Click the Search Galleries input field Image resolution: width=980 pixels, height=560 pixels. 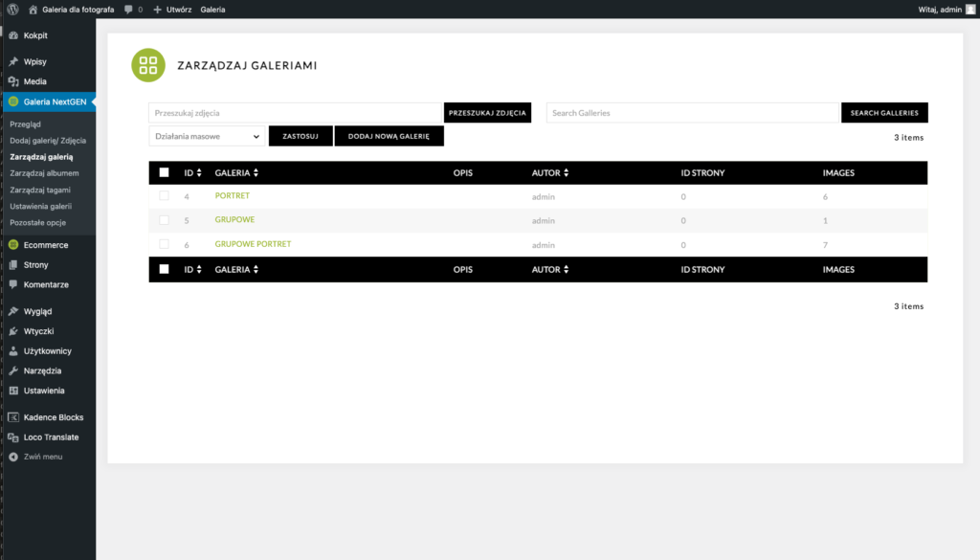coord(692,113)
